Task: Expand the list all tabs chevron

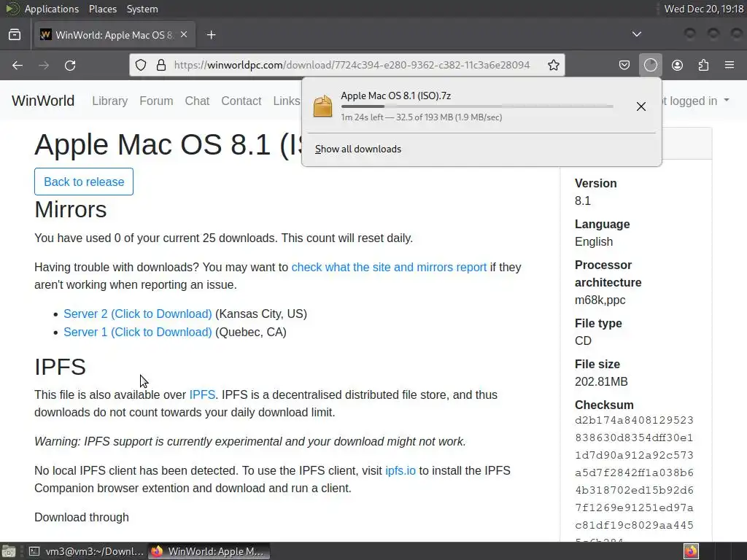Action: tap(636, 34)
